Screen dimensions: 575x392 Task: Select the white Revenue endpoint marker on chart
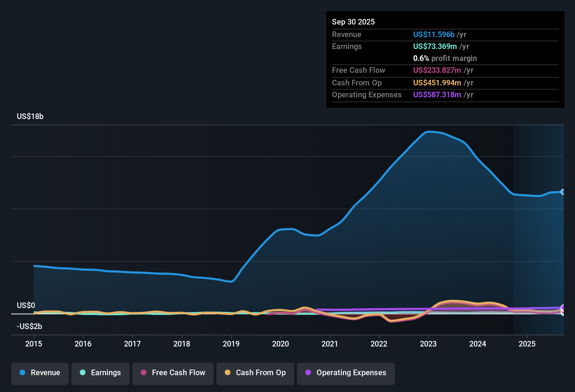click(563, 192)
